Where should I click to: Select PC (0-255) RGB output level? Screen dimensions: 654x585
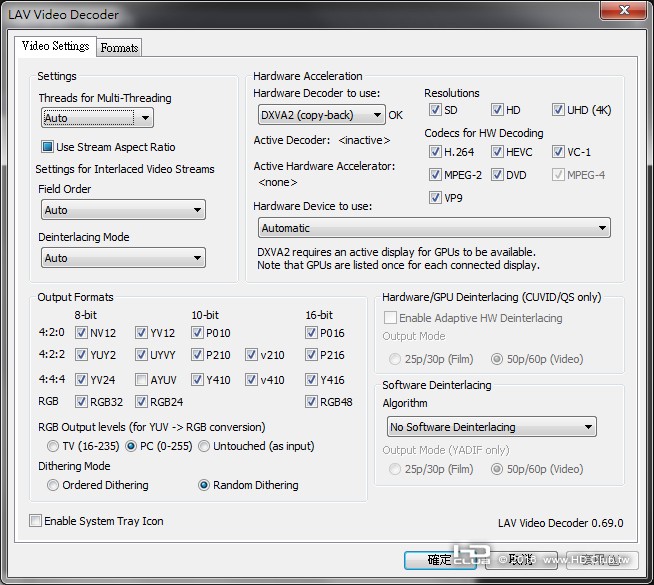131,446
